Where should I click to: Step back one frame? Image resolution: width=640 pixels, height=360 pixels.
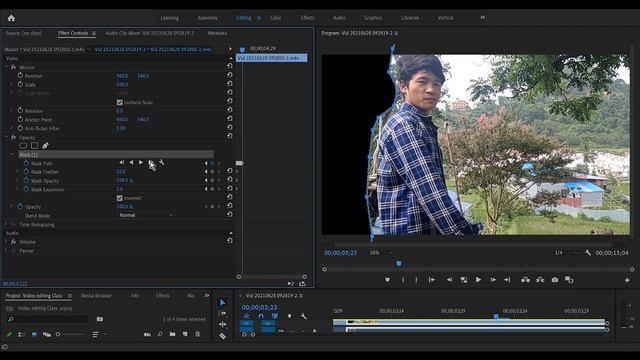[449, 280]
